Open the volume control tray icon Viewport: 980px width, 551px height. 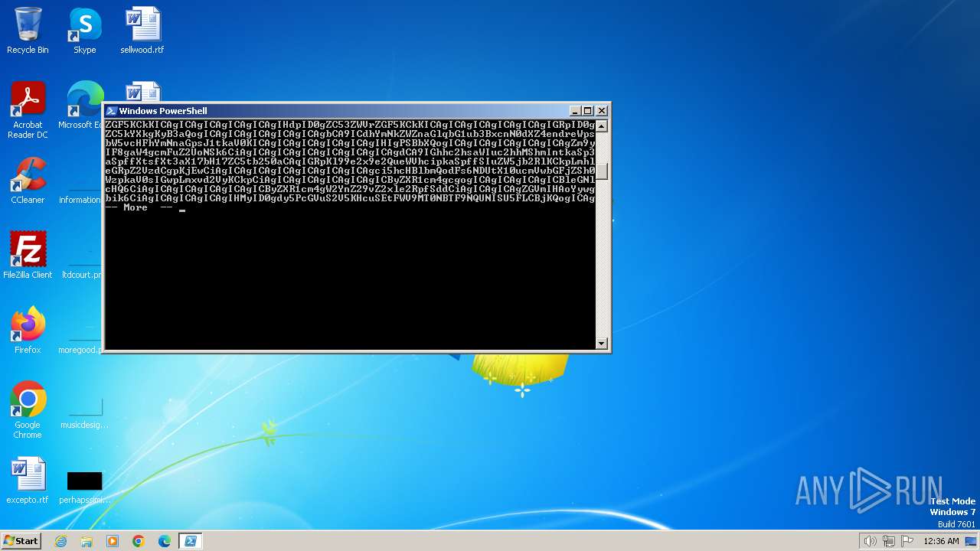[870, 541]
